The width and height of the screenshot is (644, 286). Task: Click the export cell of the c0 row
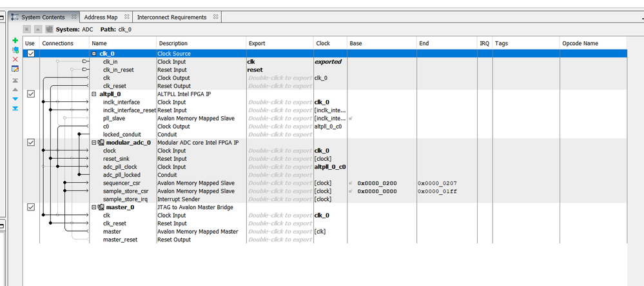coord(280,127)
